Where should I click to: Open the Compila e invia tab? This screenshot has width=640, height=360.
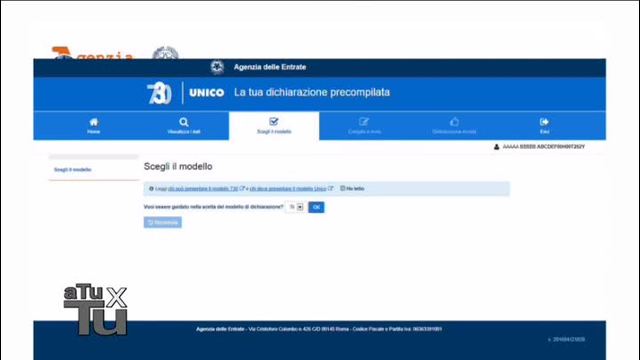pyautogui.click(x=364, y=126)
